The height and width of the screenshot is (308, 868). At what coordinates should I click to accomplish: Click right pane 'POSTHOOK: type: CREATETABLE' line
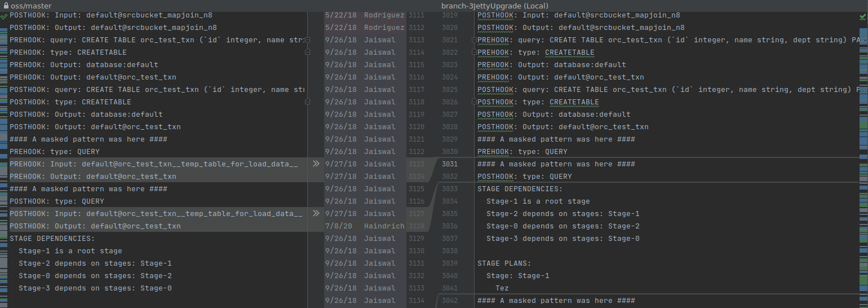tap(538, 102)
